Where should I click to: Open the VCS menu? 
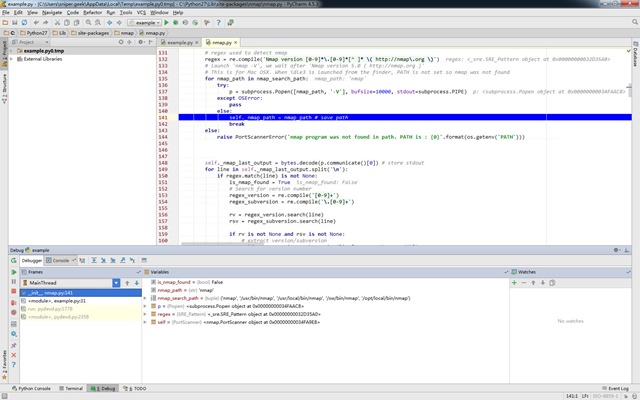pos(141,13)
